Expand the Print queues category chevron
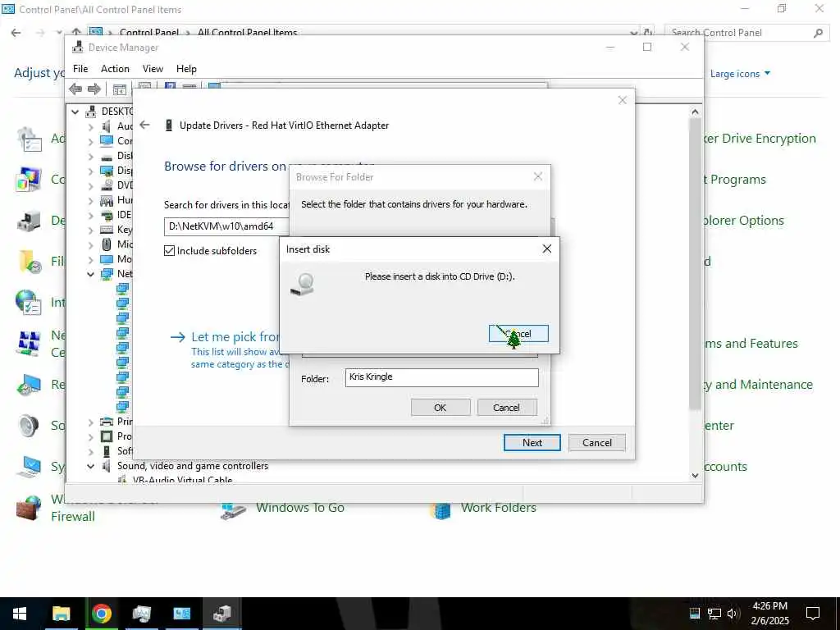The image size is (840, 630). coord(90,422)
